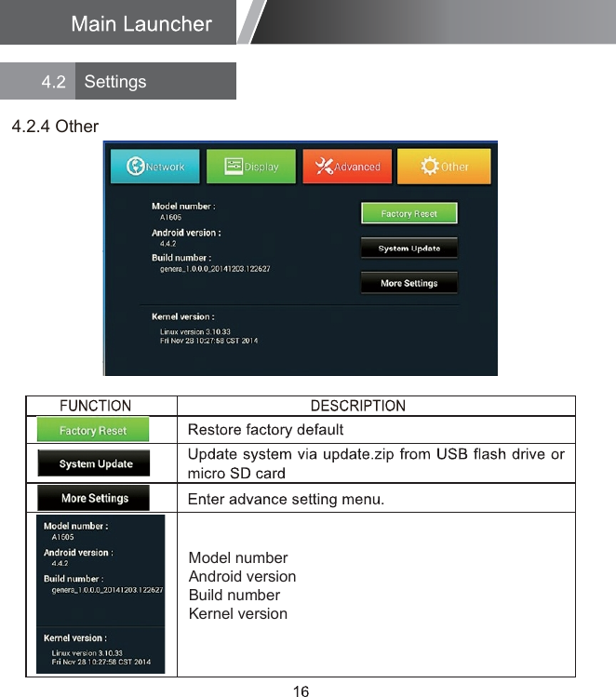
Task: Select the 'Android version :' label in screenshot
Action: tap(186, 233)
